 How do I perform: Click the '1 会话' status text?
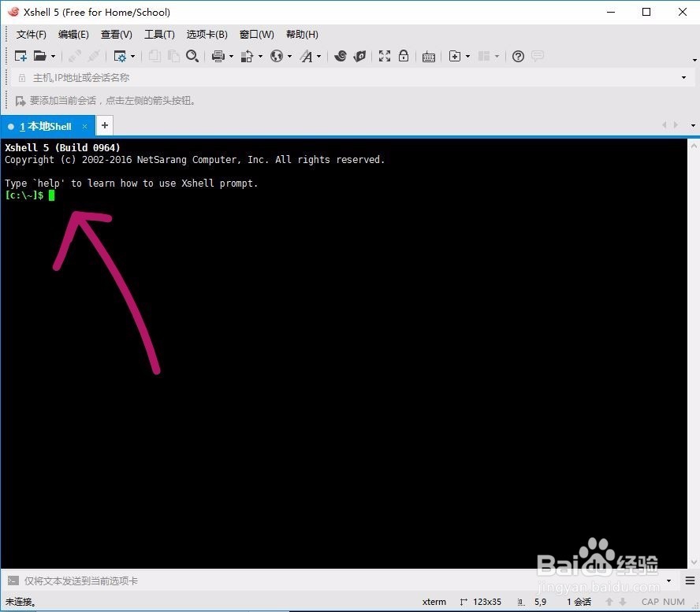coord(579,602)
